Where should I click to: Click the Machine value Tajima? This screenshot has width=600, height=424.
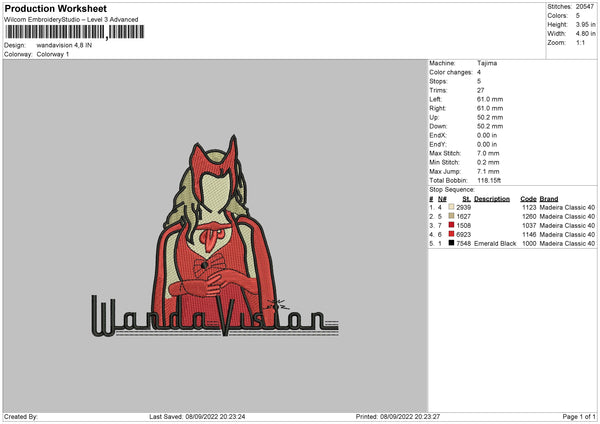(x=488, y=63)
